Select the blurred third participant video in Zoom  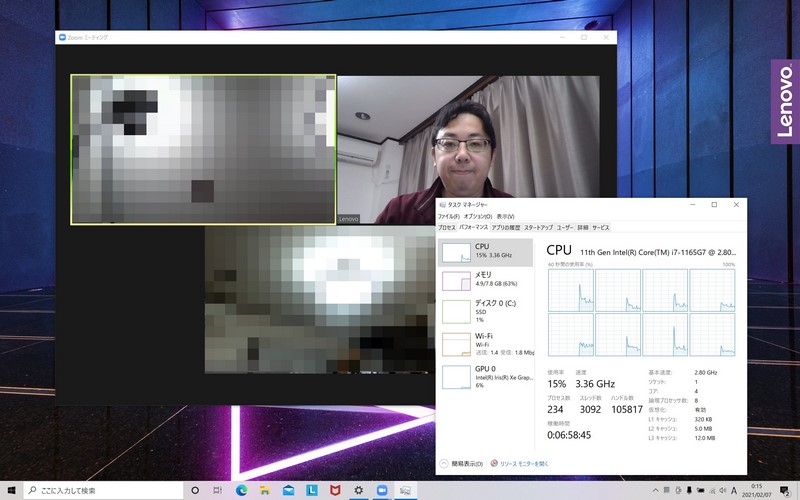click(320, 300)
